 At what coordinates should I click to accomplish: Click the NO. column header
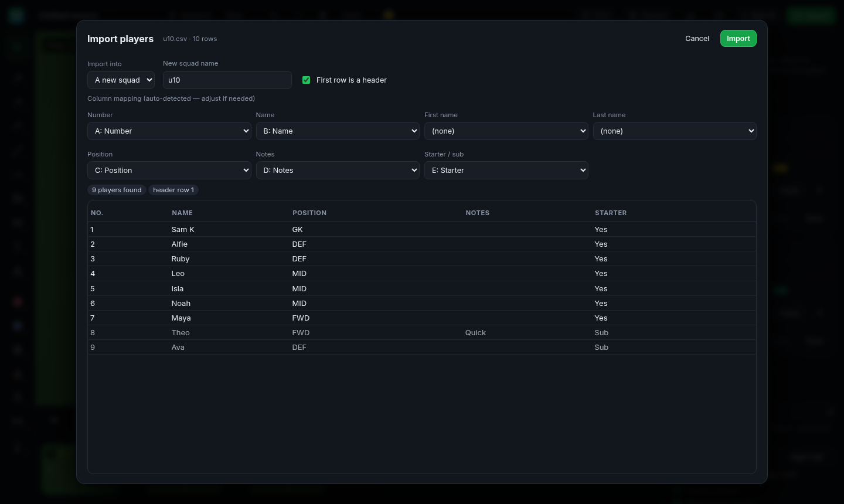pyautogui.click(x=97, y=213)
